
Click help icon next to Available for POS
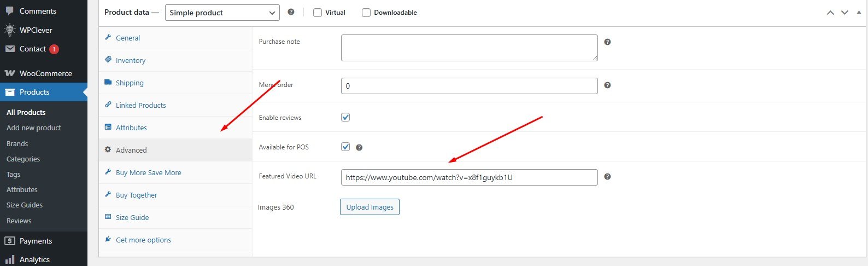pyautogui.click(x=359, y=147)
